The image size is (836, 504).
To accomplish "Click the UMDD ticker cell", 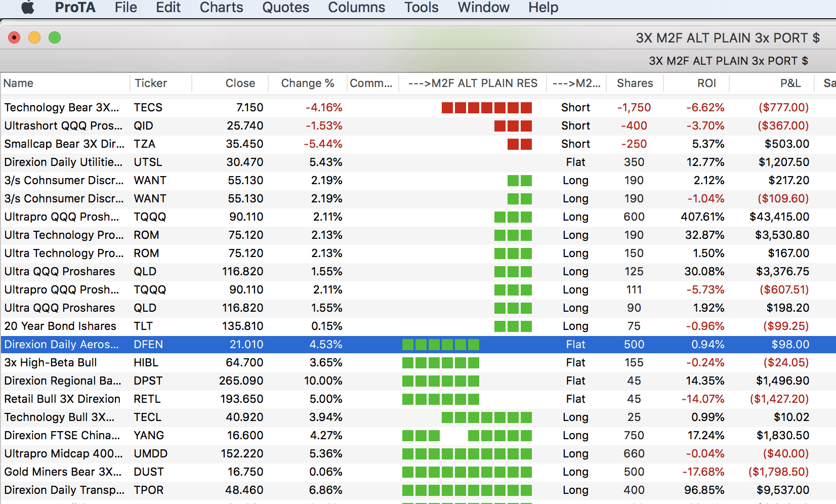I will pos(150,454).
